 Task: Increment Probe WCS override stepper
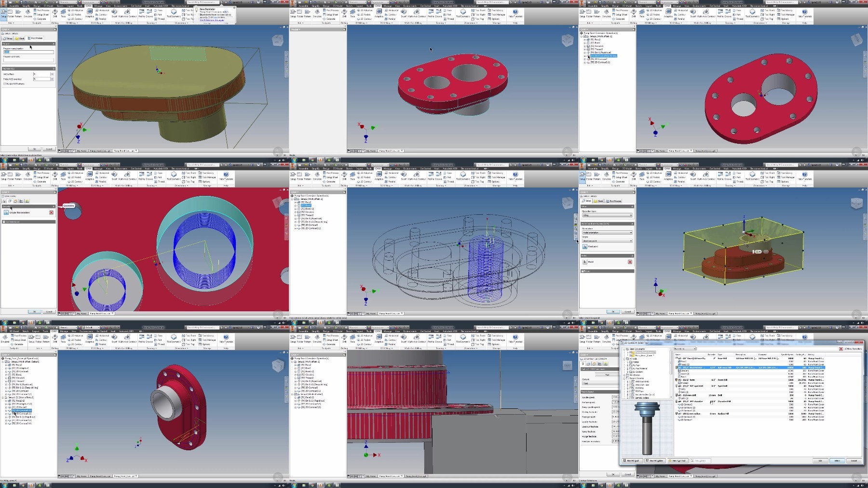(52, 78)
